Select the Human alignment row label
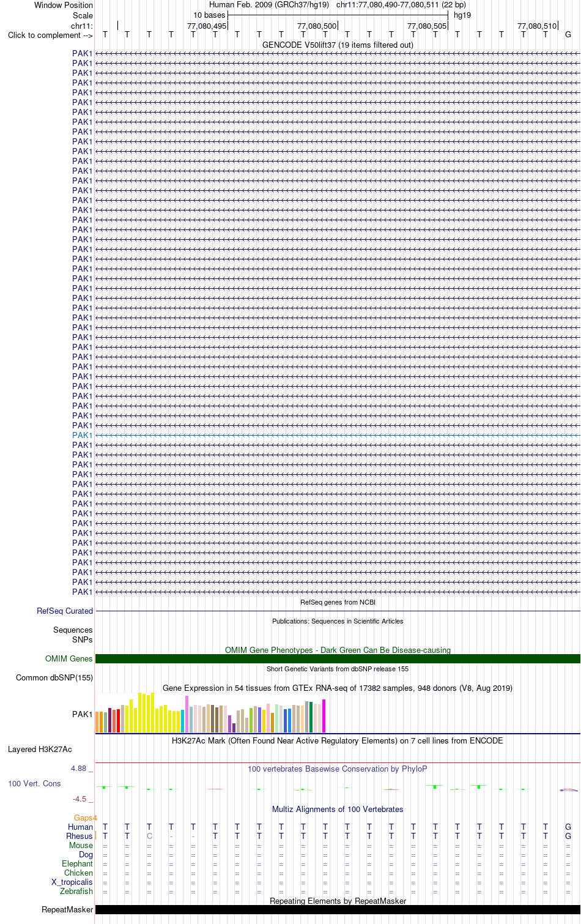Screen dimensions: 581x924 81,827
